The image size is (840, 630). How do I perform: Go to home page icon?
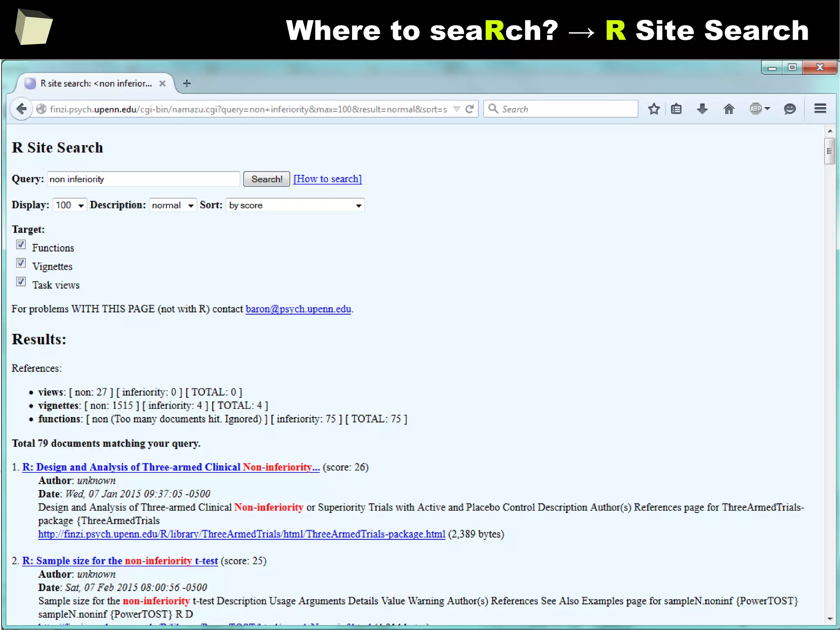pyautogui.click(x=729, y=109)
